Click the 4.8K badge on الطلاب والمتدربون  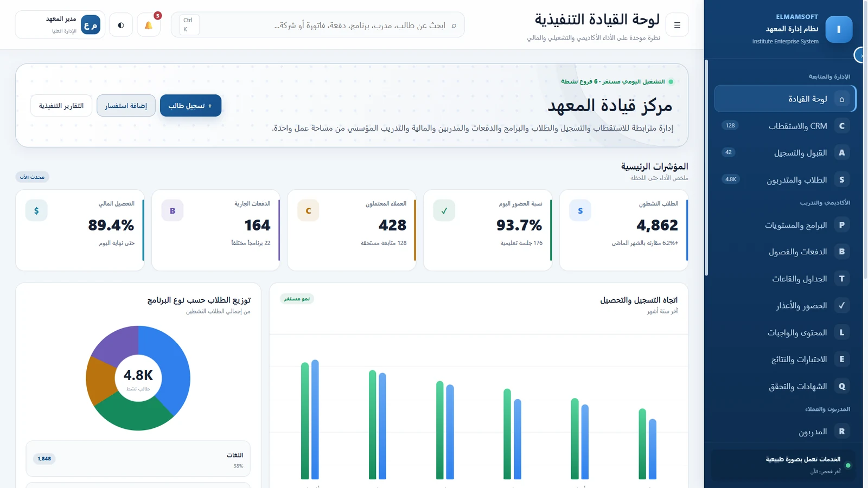point(731,179)
